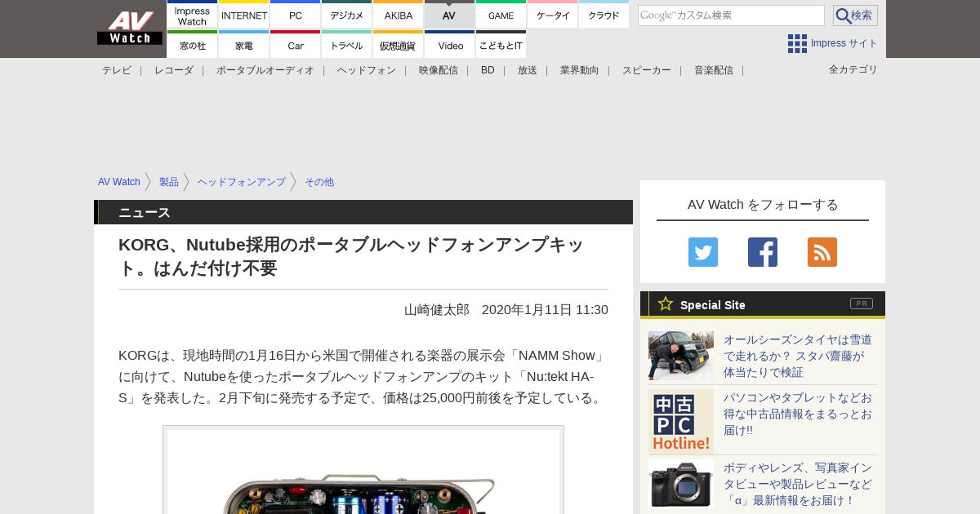Open the 家電 Watch tab

[244, 45]
